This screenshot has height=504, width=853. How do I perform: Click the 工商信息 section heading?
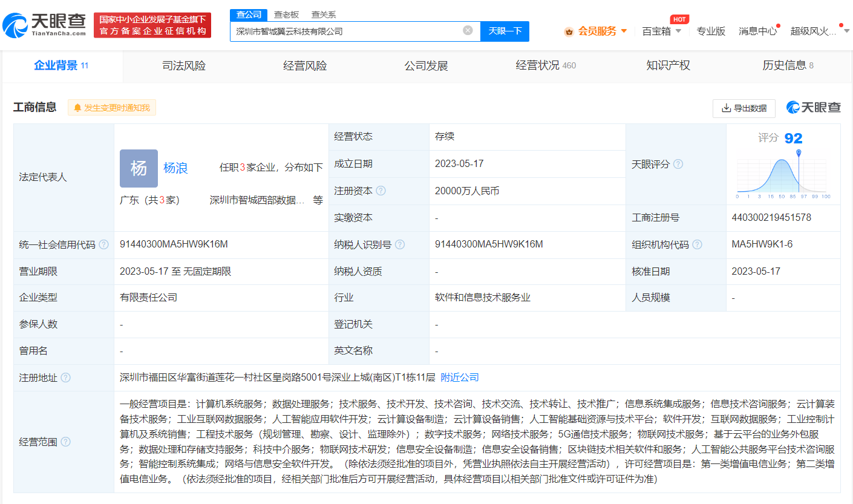(35, 107)
